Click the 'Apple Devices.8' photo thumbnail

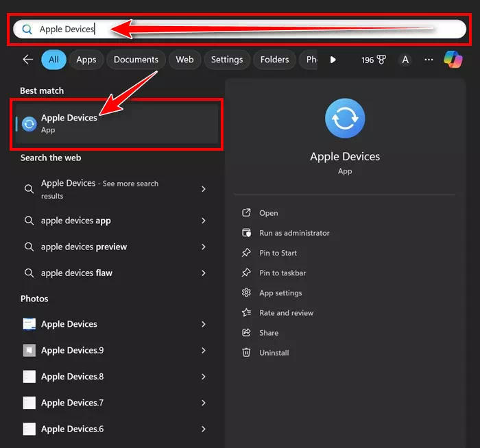(x=29, y=377)
